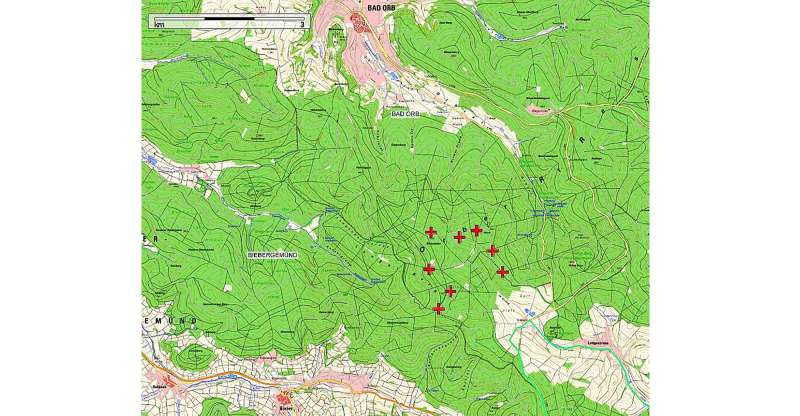
Task: Click the 'BIEBERGEMÜND' municipality label
Action: click(x=274, y=256)
